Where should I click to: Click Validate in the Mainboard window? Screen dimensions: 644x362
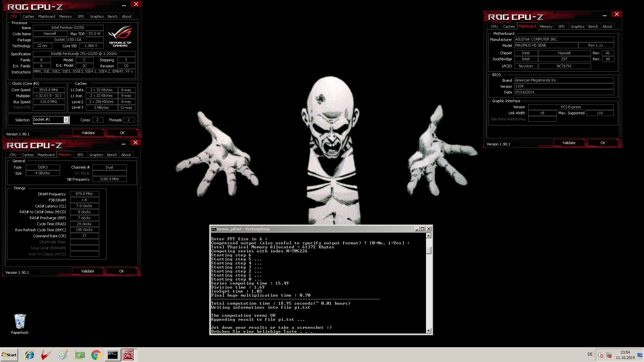(x=569, y=143)
